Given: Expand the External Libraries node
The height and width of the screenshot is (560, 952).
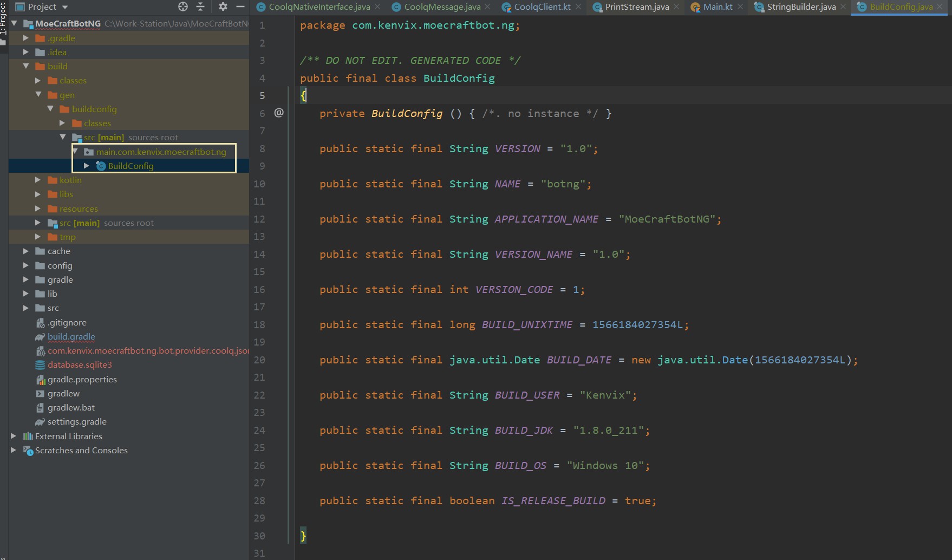Looking at the screenshot, I should point(14,436).
